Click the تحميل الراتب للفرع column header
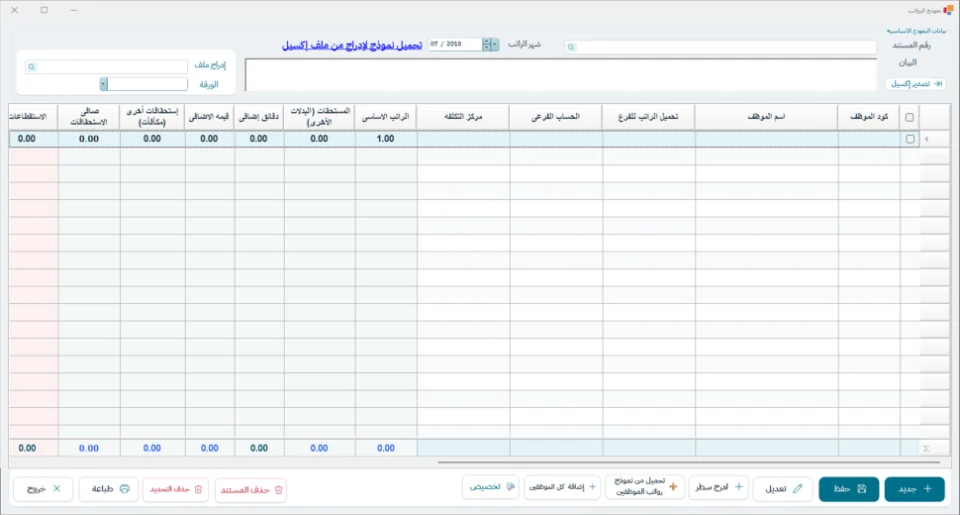This screenshot has height=515, width=960. coord(648,116)
